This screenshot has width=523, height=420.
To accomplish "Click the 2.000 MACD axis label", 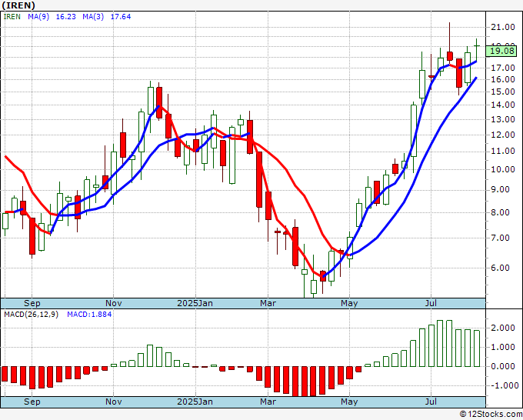I will click(503, 328).
